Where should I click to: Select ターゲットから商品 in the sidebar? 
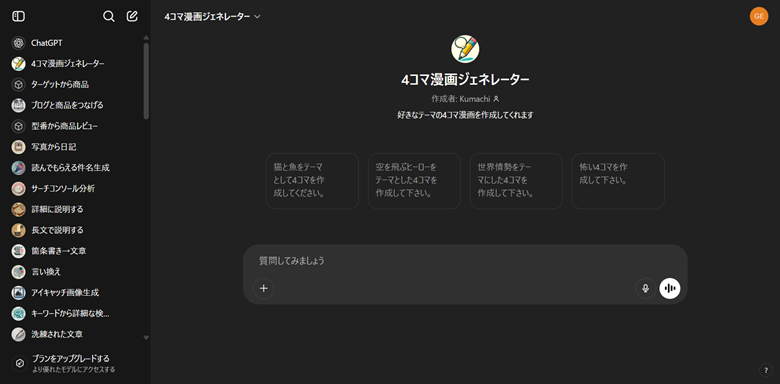(73, 85)
